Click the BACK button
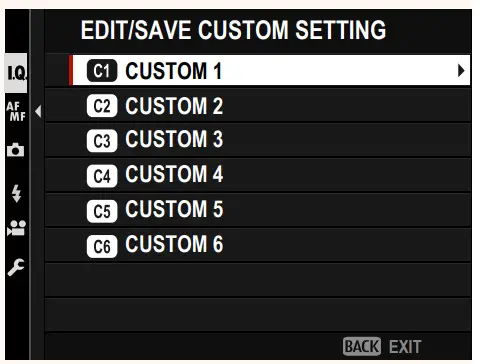The width and height of the screenshot is (480, 364). tap(362, 346)
